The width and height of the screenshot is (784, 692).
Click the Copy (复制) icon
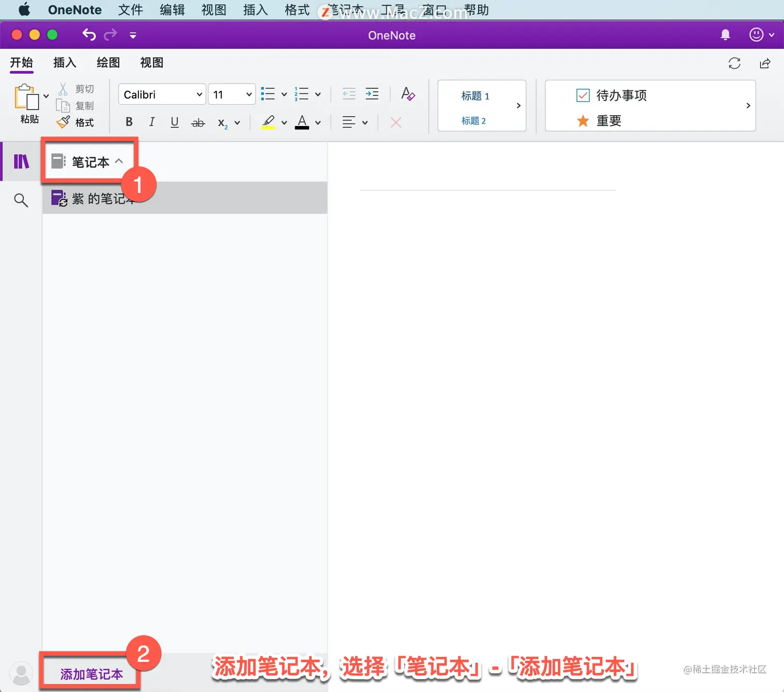[x=63, y=106]
